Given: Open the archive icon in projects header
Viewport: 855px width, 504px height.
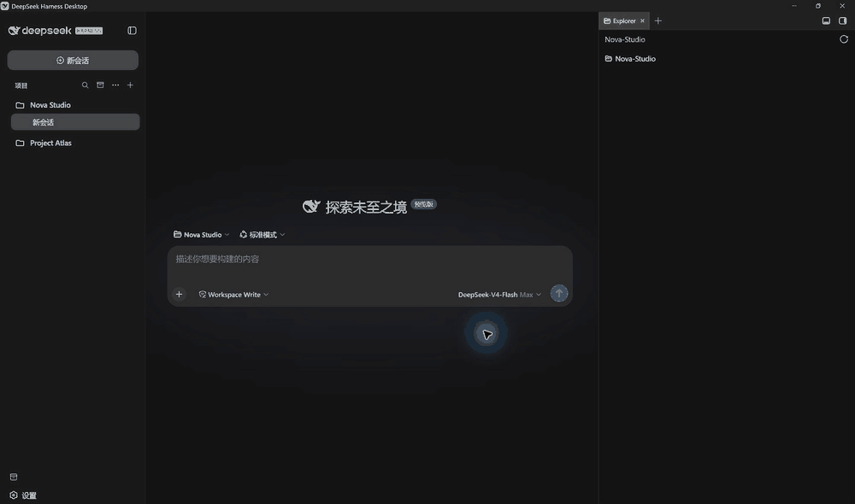Looking at the screenshot, I should tap(100, 85).
